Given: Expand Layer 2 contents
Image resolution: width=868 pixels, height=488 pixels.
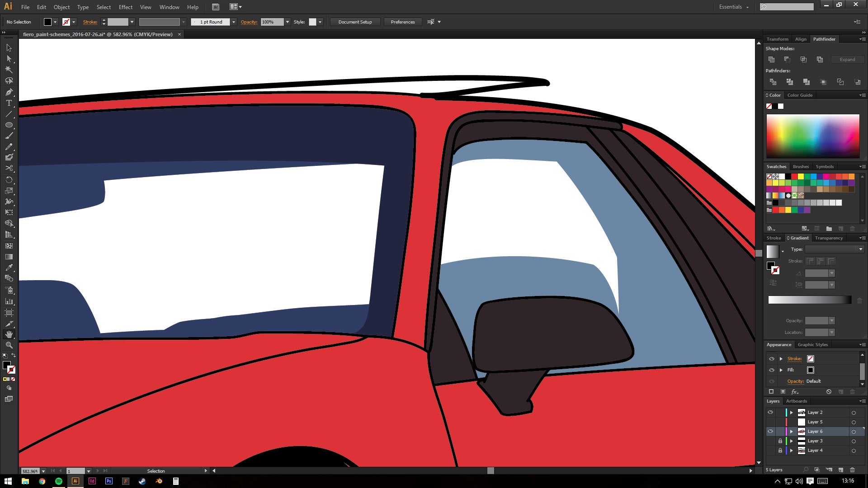Looking at the screenshot, I should coord(791,413).
